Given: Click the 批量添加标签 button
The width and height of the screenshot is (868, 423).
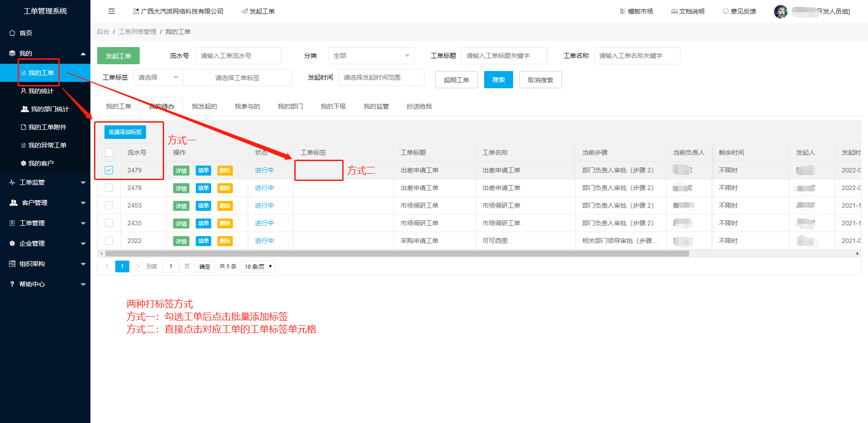Looking at the screenshot, I should 125,132.
